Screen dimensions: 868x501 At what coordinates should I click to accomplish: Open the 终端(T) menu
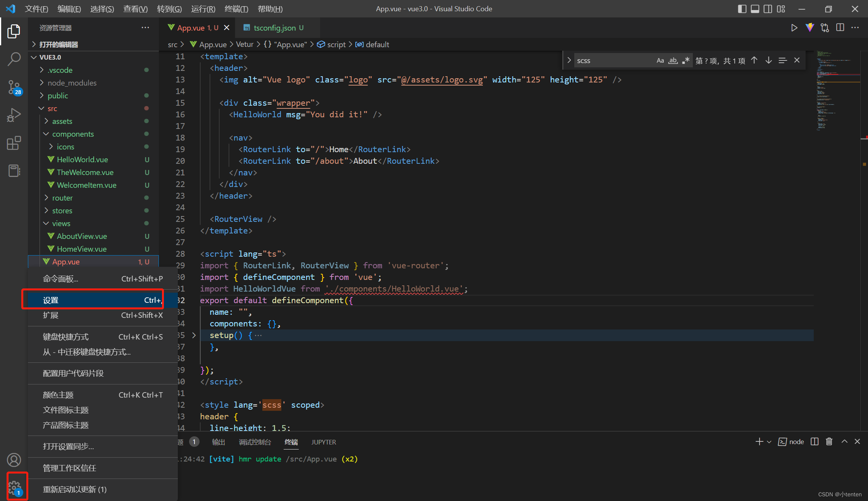click(236, 9)
